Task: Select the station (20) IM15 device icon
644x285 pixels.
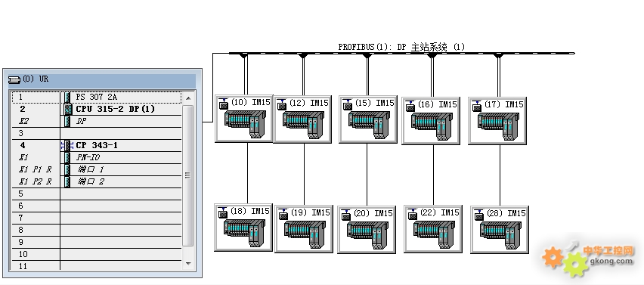Action: tap(367, 230)
